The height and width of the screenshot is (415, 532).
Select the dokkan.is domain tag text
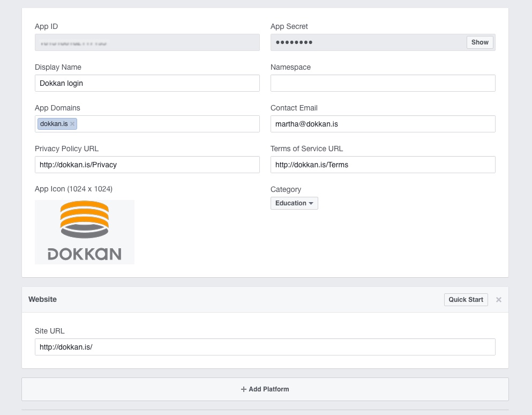pyautogui.click(x=54, y=124)
